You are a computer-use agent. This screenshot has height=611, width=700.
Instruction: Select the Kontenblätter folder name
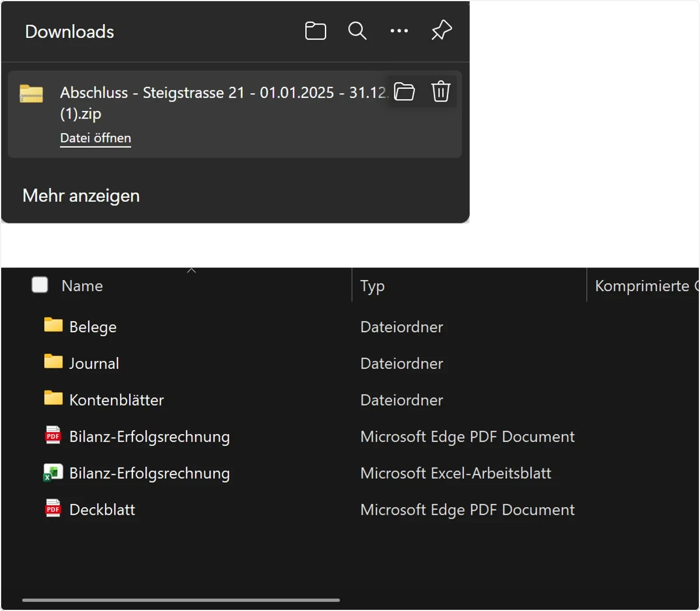tap(117, 400)
